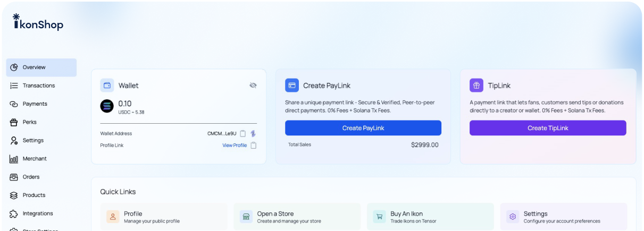The width and height of the screenshot is (644, 231).
Task: Copy the profile link clipboard icon
Action: pyautogui.click(x=254, y=146)
